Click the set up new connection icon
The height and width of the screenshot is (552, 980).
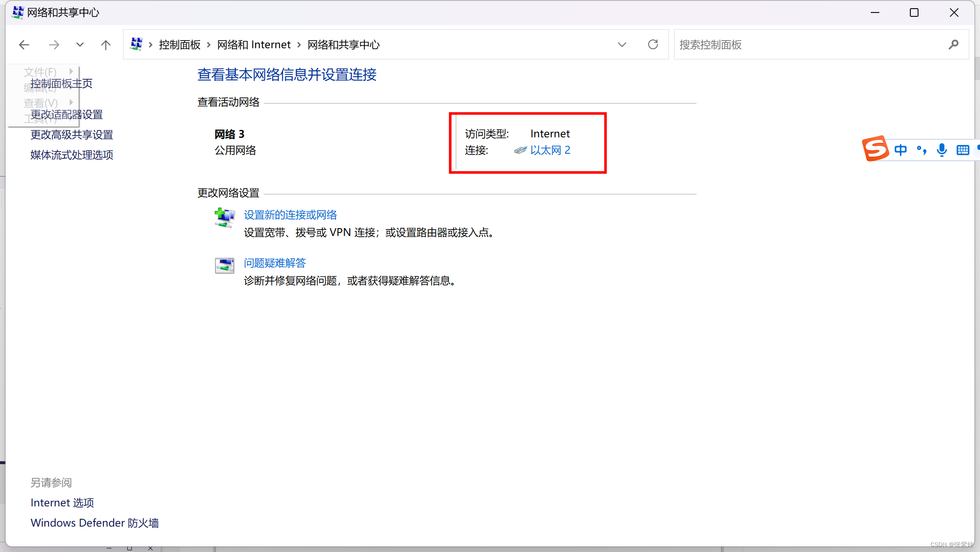pyautogui.click(x=224, y=217)
